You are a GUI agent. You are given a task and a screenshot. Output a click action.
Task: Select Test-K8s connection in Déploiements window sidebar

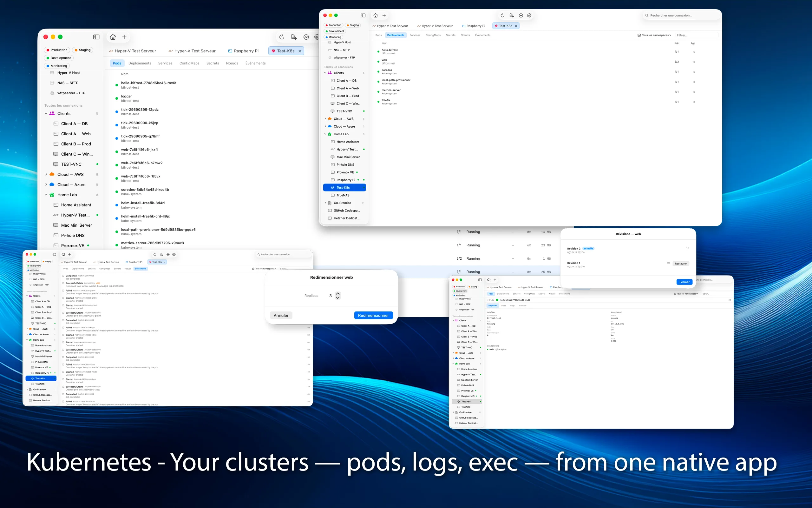(x=344, y=187)
